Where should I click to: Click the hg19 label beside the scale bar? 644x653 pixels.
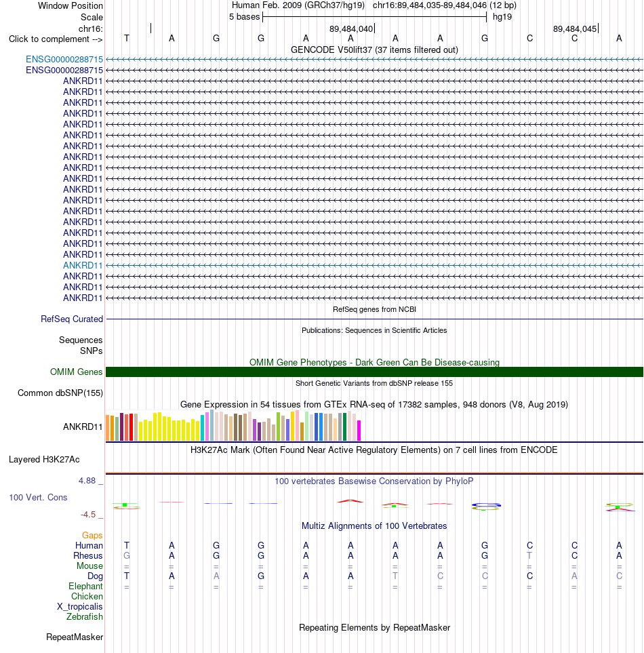[x=502, y=17]
